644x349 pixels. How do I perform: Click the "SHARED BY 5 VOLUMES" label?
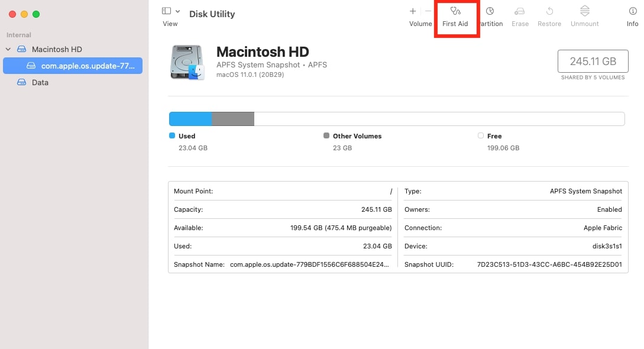tap(593, 77)
